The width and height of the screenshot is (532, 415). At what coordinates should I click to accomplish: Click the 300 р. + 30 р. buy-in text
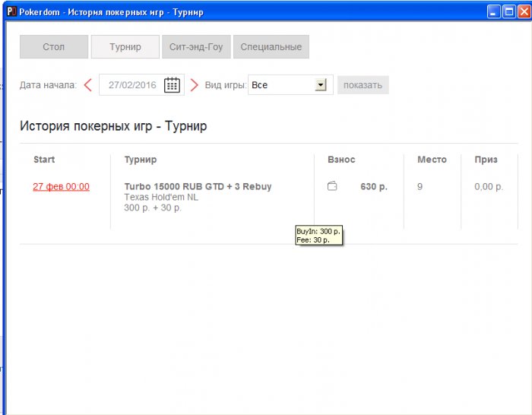153,207
